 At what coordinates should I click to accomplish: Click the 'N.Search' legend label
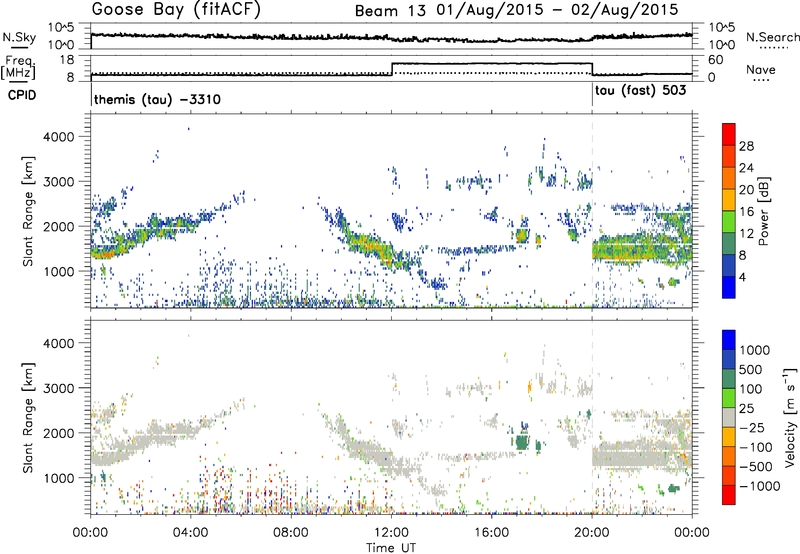point(772,37)
